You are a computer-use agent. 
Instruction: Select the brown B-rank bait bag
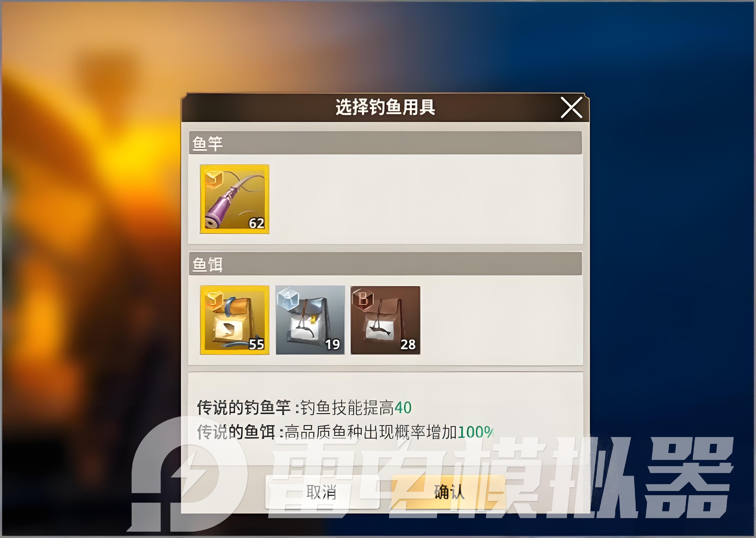tap(386, 320)
